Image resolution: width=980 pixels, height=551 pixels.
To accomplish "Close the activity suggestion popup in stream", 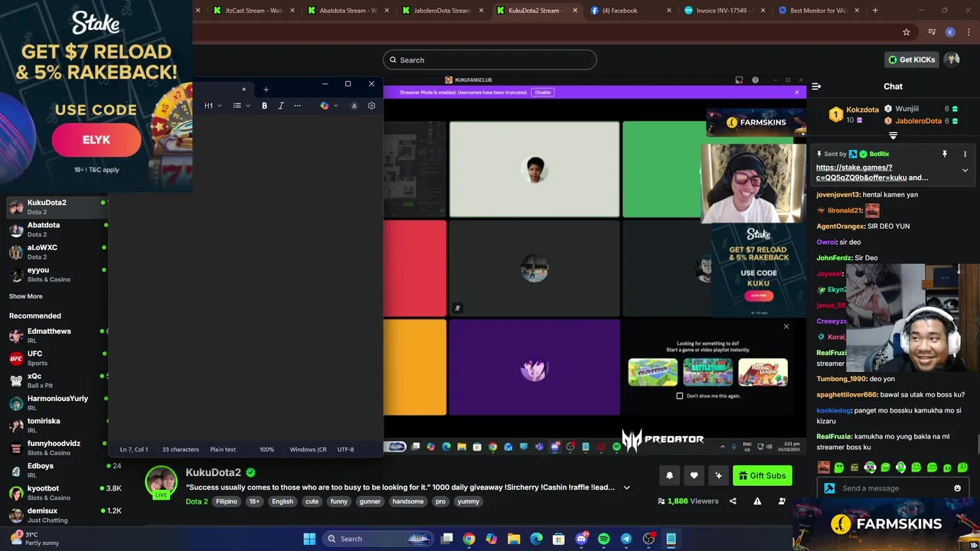I will click(x=786, y=327).
